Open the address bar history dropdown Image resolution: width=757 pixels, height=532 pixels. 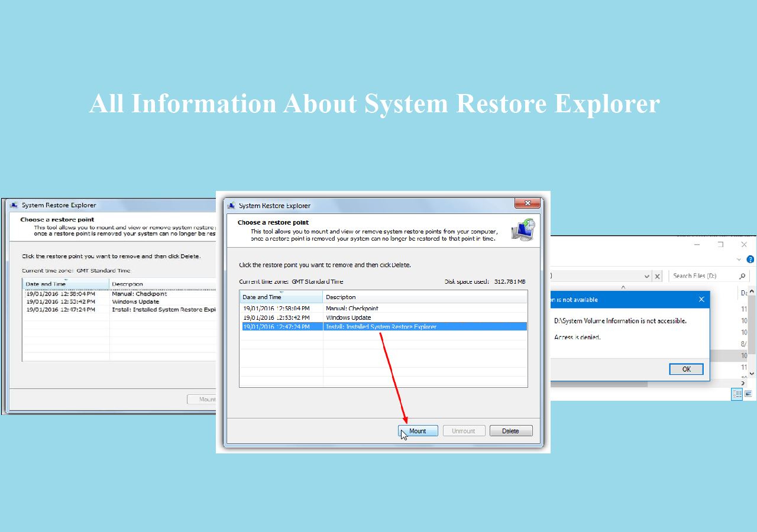tap(646, 276)
